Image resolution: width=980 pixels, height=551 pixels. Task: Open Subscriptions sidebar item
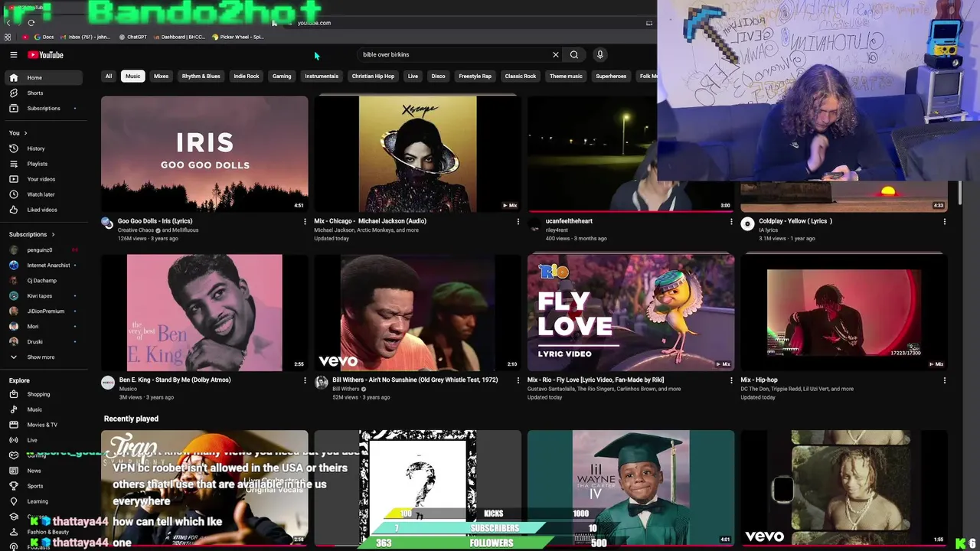pyautogui.click(x=43, y=108)
